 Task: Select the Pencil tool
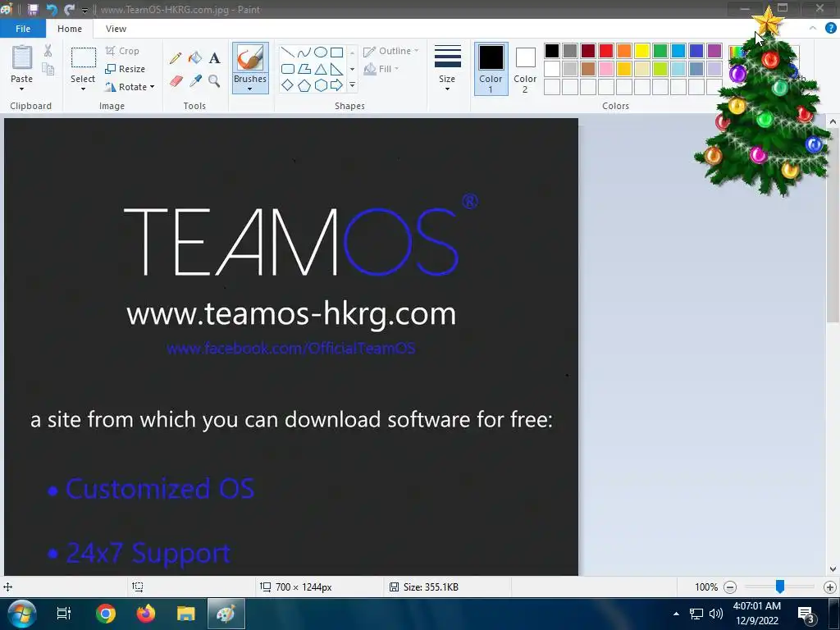tap(176, 58)
